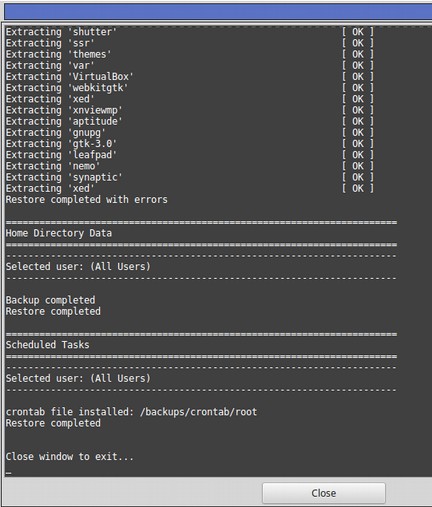The image size is (432, 507).
Task: Click the OK status beside 'themes'
Action: point(358,54)
